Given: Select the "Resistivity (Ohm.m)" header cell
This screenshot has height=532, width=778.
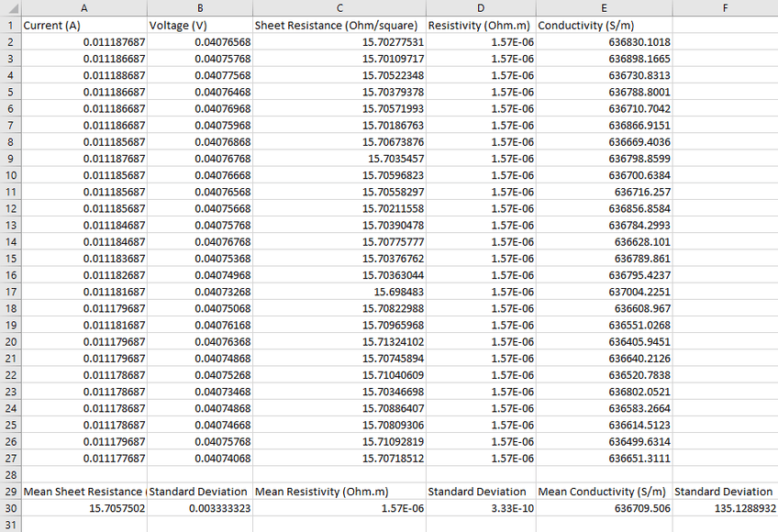Looking at the screenshot, I should coord(481,26).
